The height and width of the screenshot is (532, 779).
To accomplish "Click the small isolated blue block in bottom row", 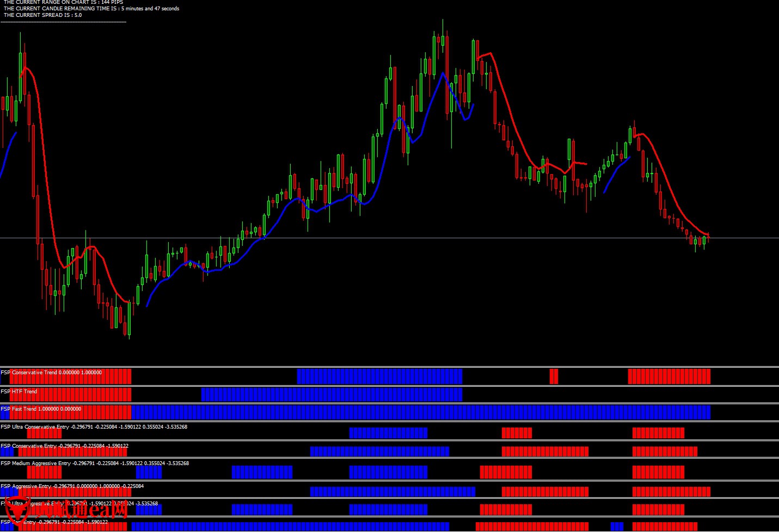I will (x=617, y=527).
